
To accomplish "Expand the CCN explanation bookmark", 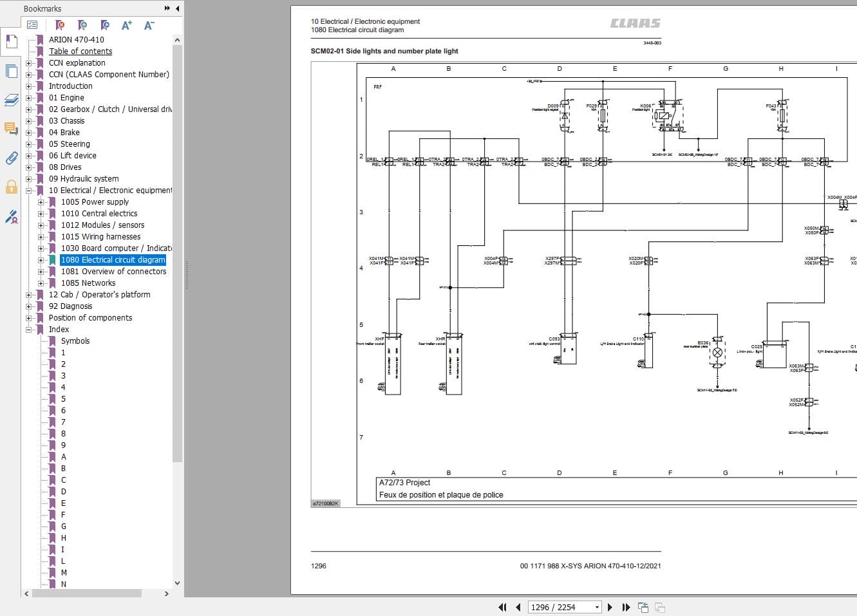I will coord(28,63).
